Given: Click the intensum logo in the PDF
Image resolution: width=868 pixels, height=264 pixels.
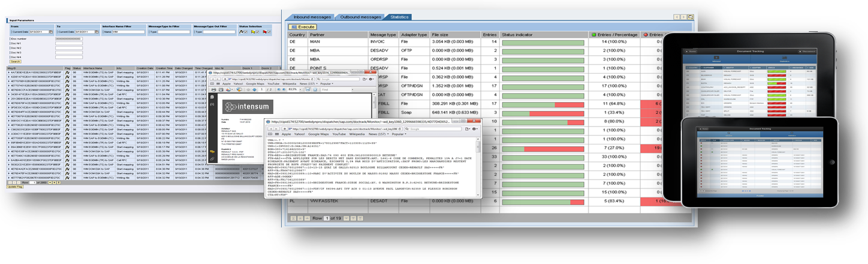Looking at the screenshot, I should [248, 107].
